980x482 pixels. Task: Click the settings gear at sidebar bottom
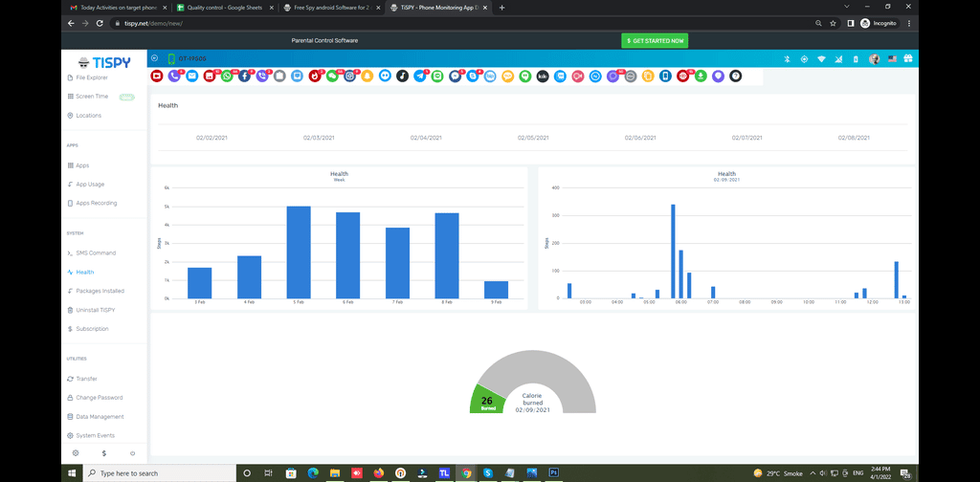(x=76, y=453)
